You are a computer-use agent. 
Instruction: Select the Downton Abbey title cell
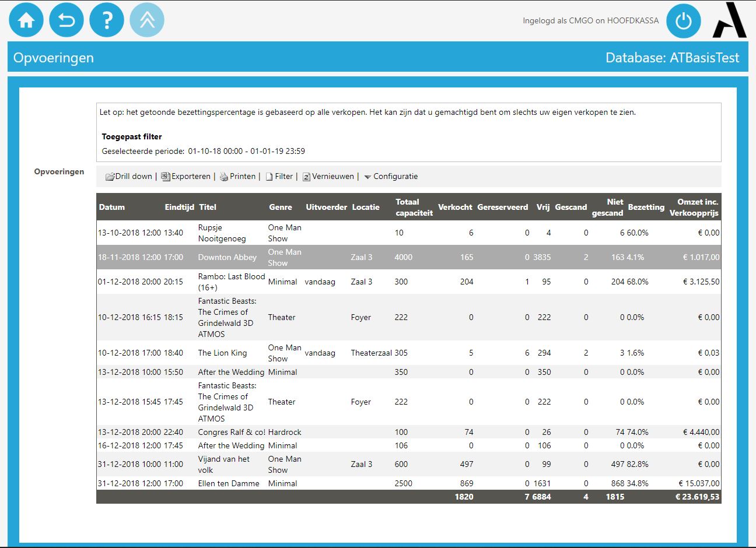point(228,257)
